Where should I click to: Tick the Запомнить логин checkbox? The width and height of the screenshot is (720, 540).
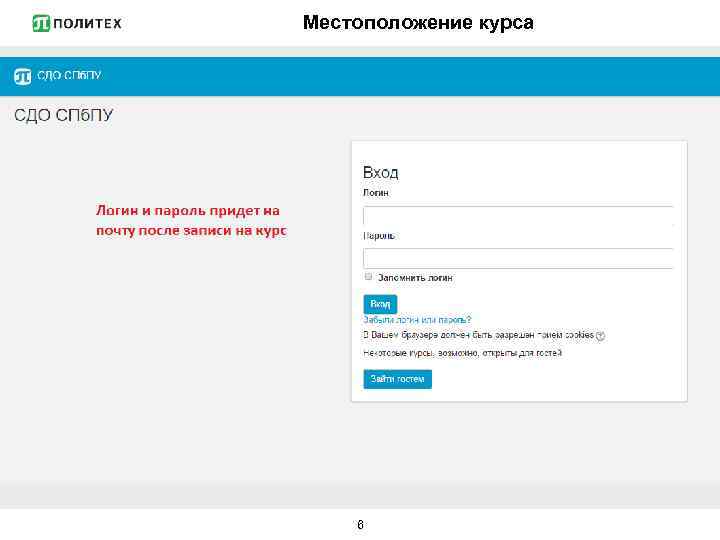point(368,276)
